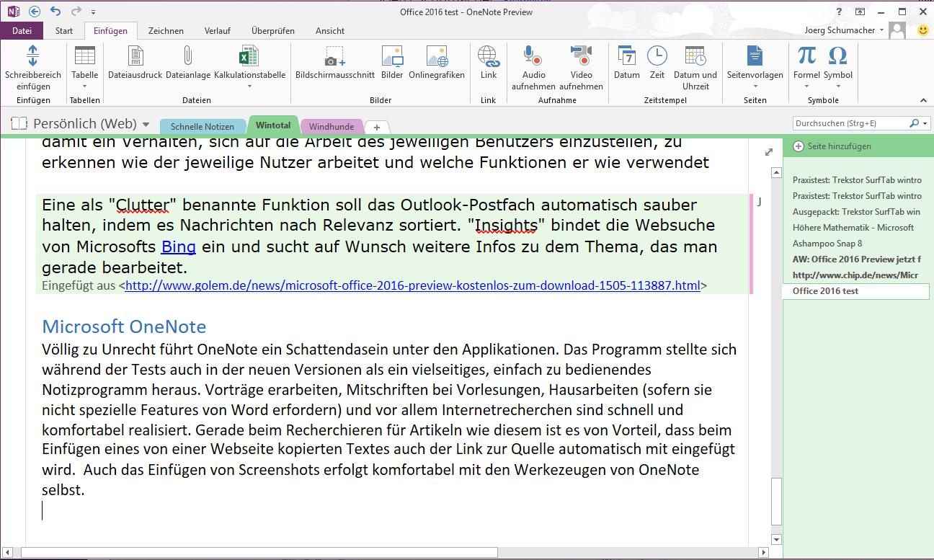The image size is (934, 560).
Task: Send feedback via the smiley icon
Action: 922,30
